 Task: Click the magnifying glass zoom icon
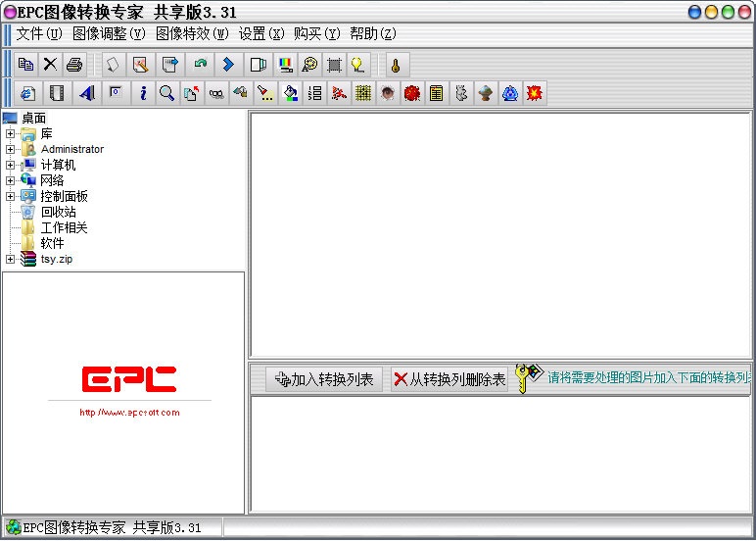(166, 93)
